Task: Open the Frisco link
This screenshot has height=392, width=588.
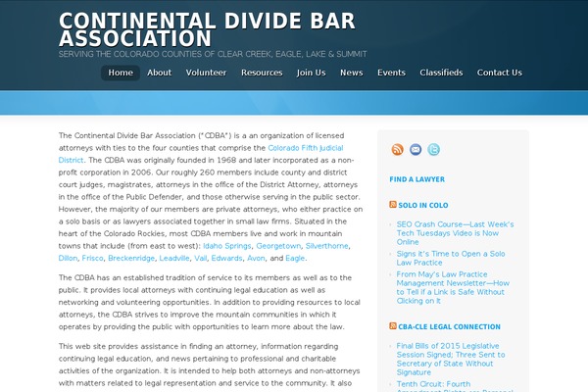Action: pyautogui.click(x=92, y=258)
